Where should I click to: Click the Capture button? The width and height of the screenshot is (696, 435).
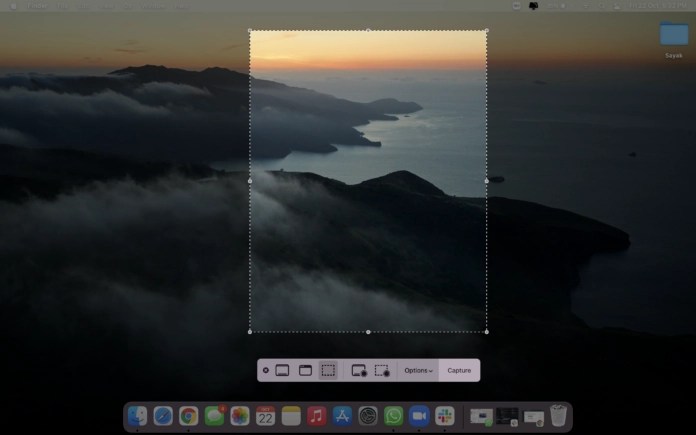tap(459, 370)
